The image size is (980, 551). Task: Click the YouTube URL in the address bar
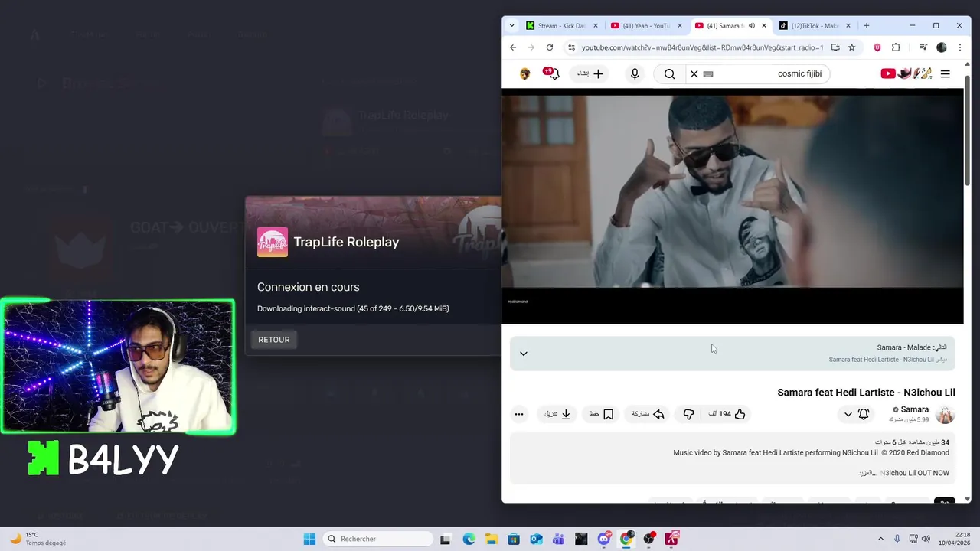(x=702, y=47)
